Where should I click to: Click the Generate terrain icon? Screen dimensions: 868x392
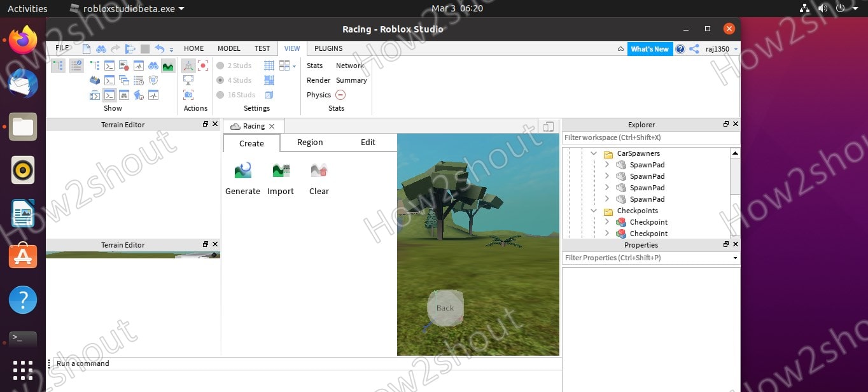242,171
